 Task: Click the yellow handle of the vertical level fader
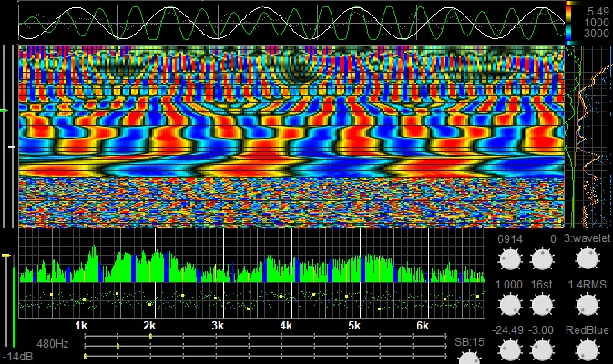(x=6, y=256)
